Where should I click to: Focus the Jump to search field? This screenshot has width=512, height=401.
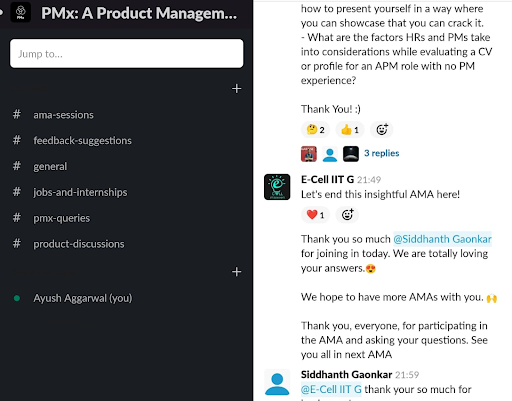coord(126,54)
